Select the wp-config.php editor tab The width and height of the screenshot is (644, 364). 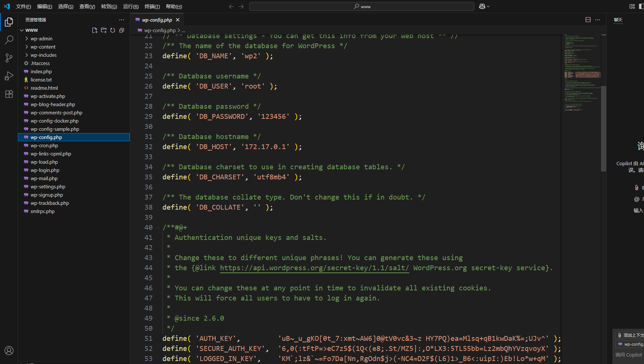point(157,20)
